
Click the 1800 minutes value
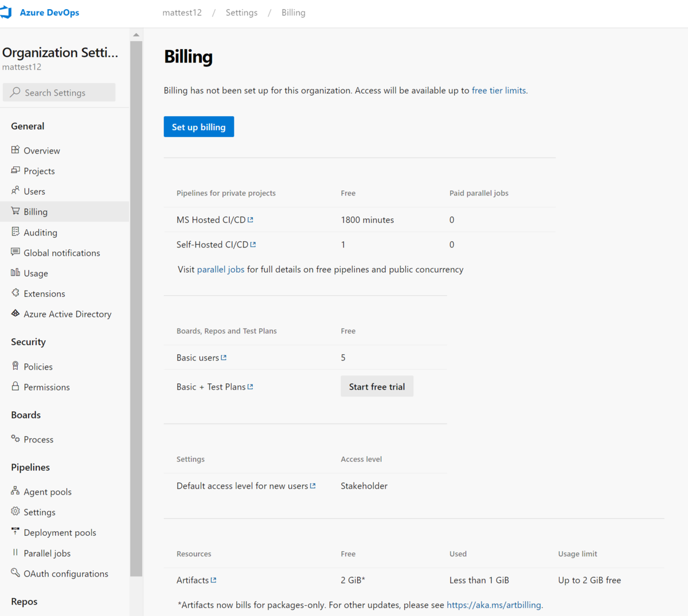[x=368, y=219]
